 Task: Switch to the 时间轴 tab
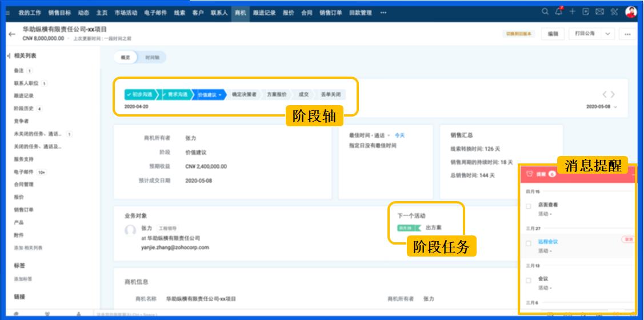152,58
